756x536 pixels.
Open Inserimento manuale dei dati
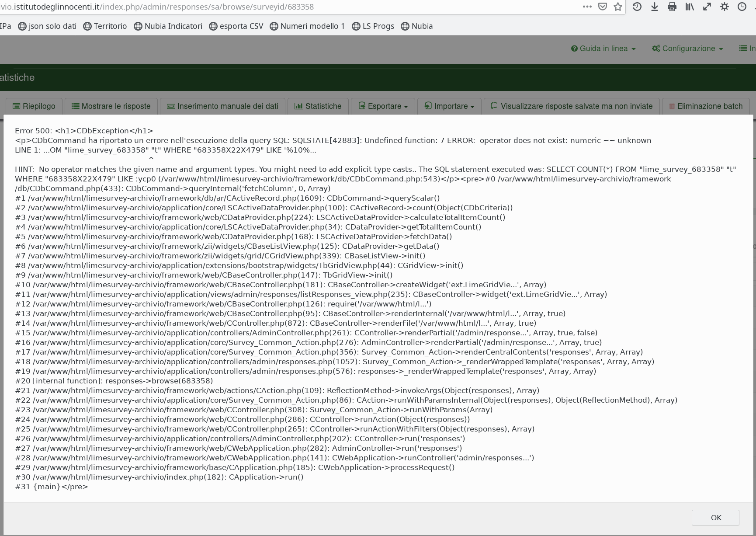(222, 106)
